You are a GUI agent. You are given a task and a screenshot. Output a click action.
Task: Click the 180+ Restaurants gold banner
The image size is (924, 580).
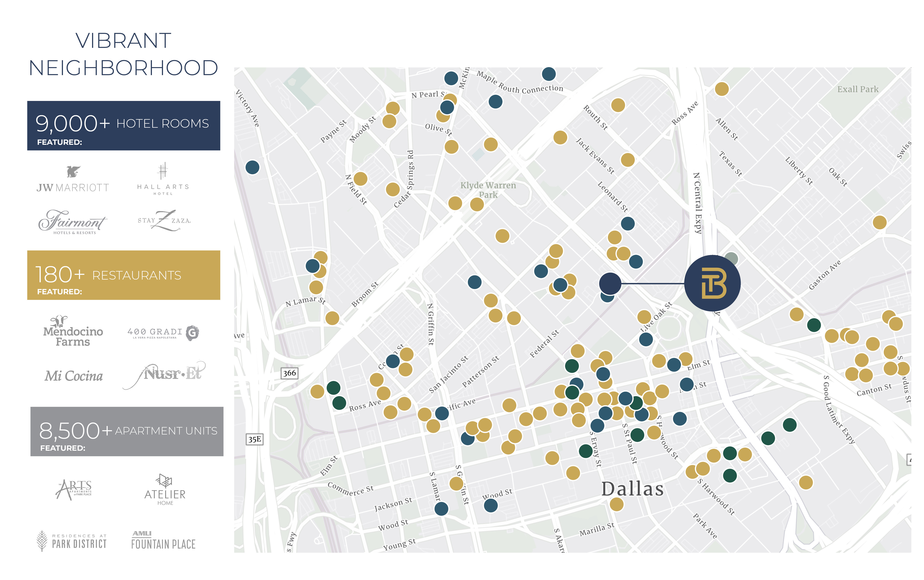point(124,275)
